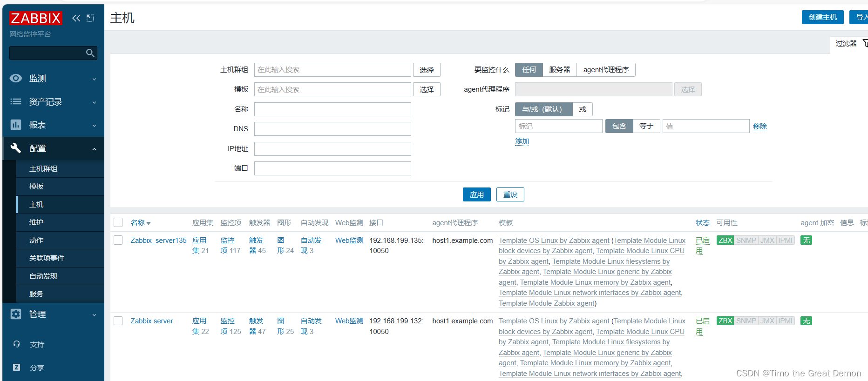
Task: Select 或 tag mode
Action: click(583, 109)
